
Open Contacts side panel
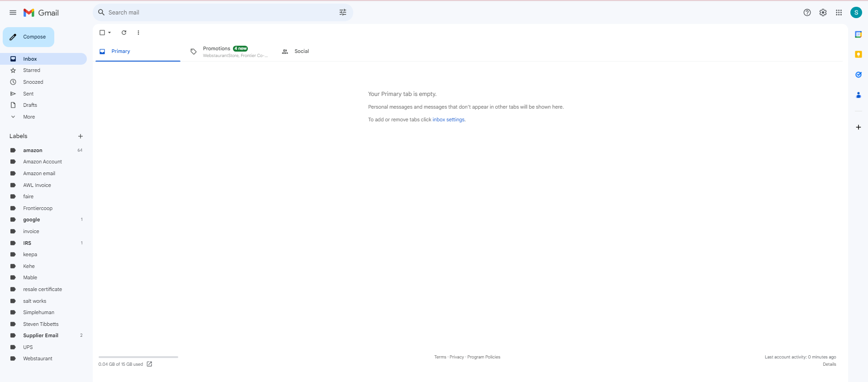tap(858, 95)
